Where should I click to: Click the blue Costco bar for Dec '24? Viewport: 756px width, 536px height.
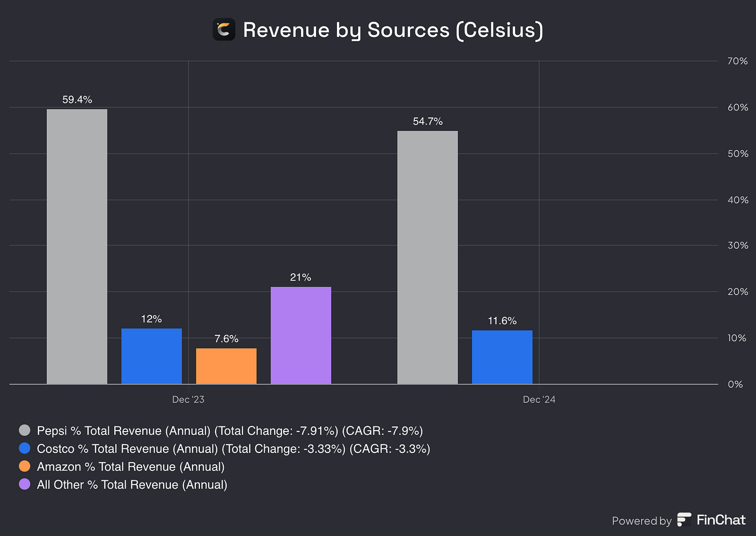click(502, 357)
